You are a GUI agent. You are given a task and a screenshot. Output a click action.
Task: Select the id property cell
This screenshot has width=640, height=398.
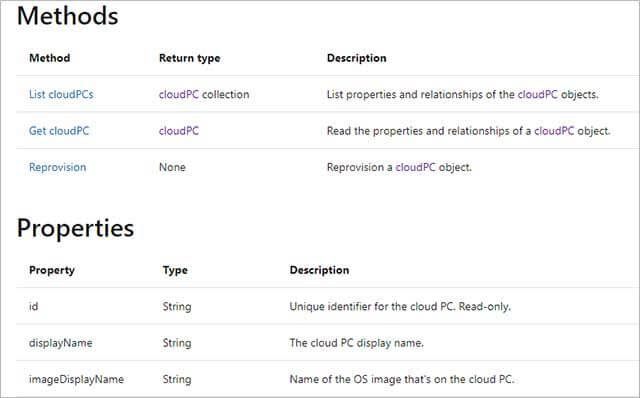click(33, 306)
